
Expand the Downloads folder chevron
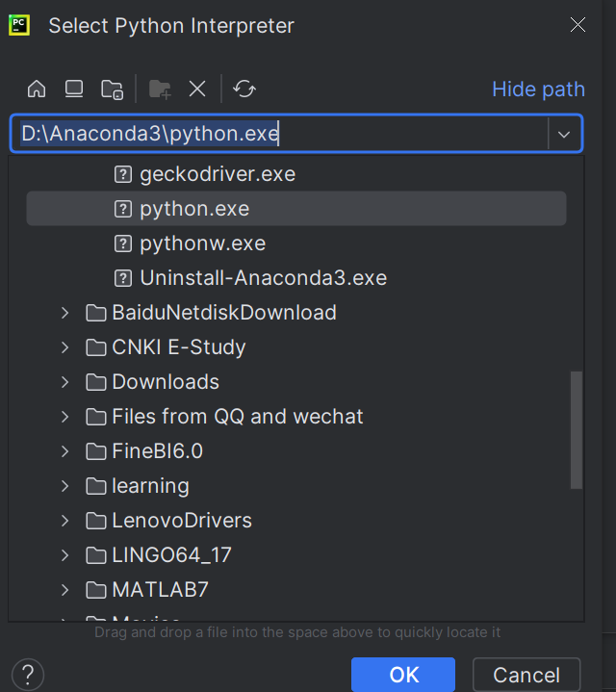pyautogui.click(x=64, y=382)
